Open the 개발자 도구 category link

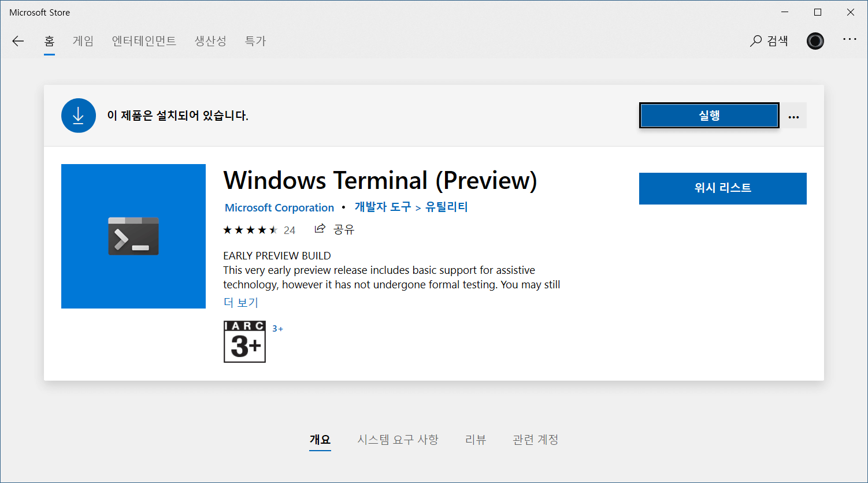click(382, 207)
